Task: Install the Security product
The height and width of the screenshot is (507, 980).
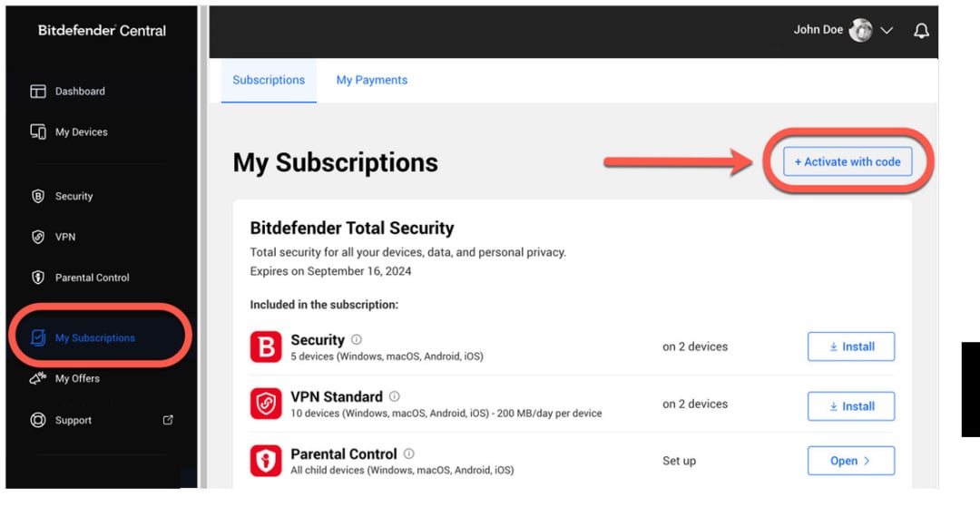Action: (851, 346)
